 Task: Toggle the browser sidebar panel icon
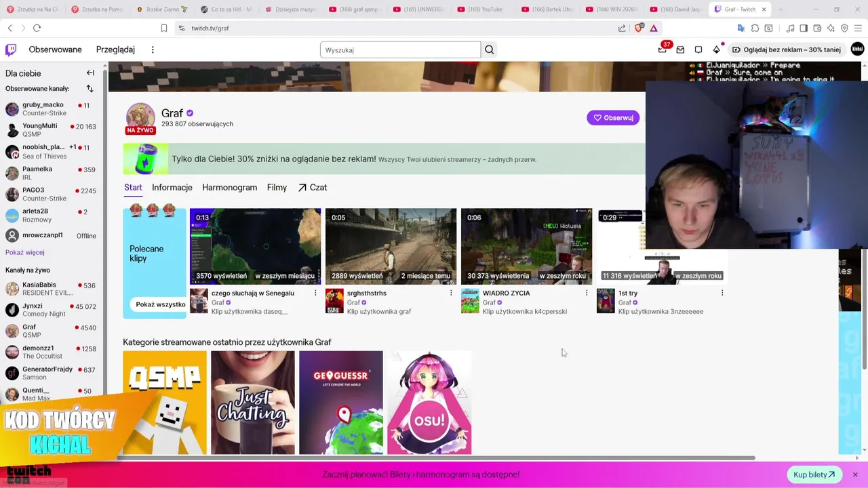804,28
